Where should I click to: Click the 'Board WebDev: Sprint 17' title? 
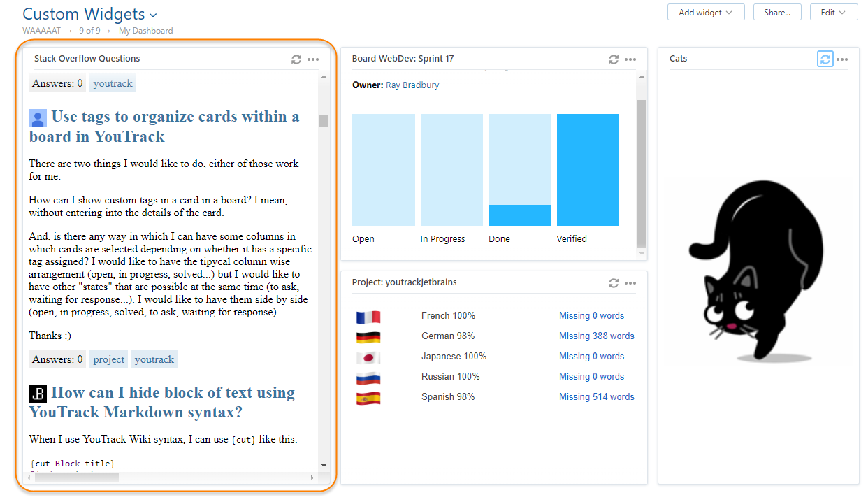403,59
